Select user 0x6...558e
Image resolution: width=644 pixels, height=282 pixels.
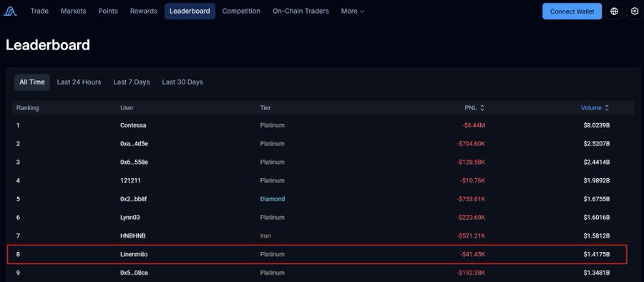point(135,162)
